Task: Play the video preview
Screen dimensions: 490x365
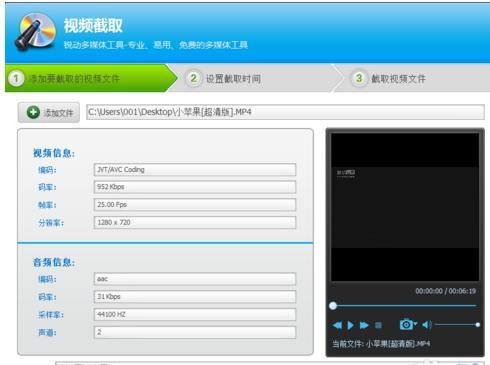Action: click(x=350, y=325)
